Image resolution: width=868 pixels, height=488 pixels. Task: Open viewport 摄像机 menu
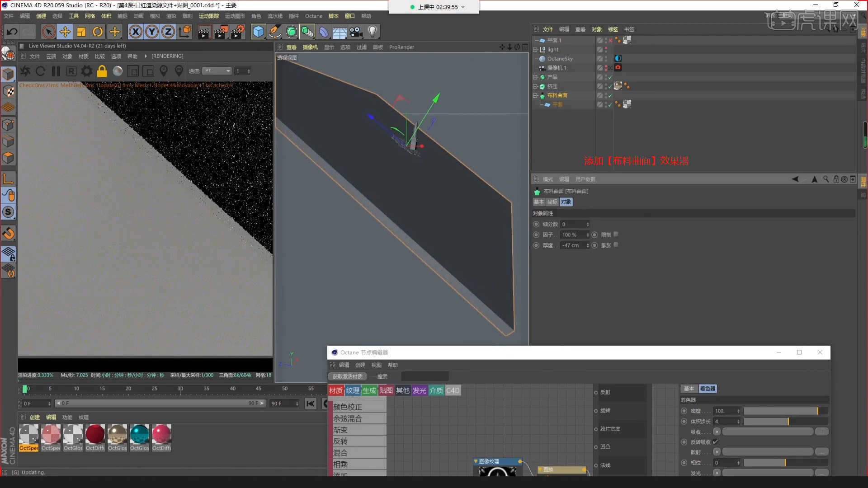310,47
